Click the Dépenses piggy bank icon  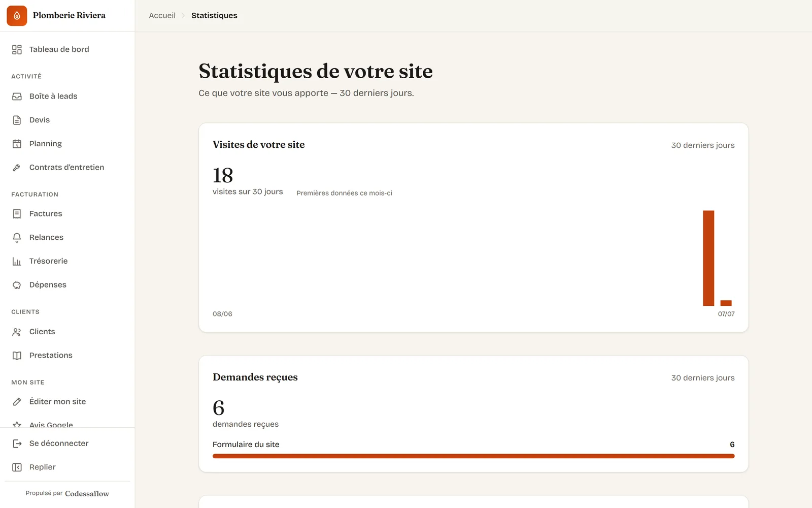pyautogui.click(x=17, y=284)
